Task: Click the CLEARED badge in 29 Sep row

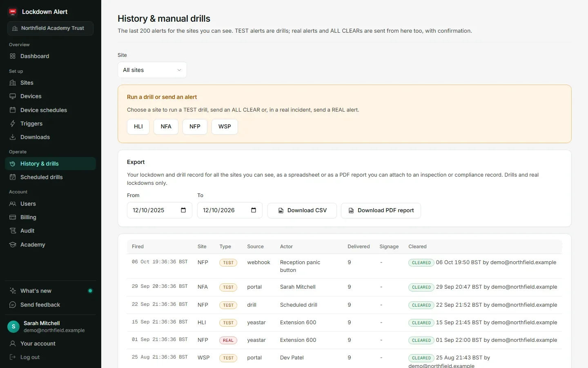Action: tap(421, 287)
